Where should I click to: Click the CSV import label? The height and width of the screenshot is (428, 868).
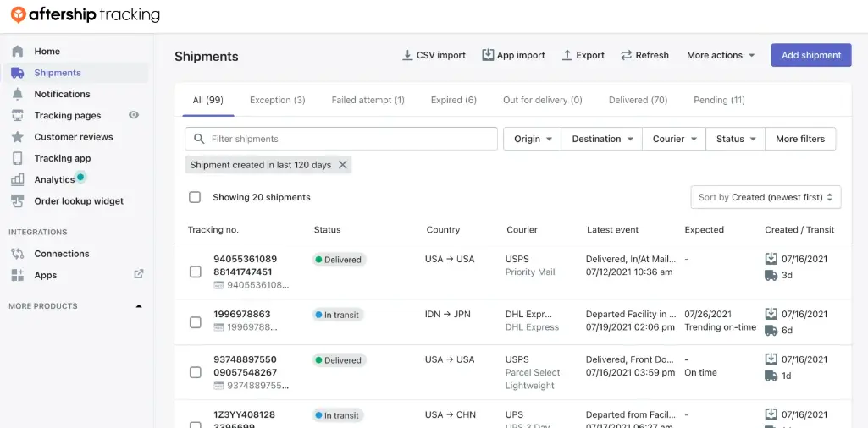441,55
